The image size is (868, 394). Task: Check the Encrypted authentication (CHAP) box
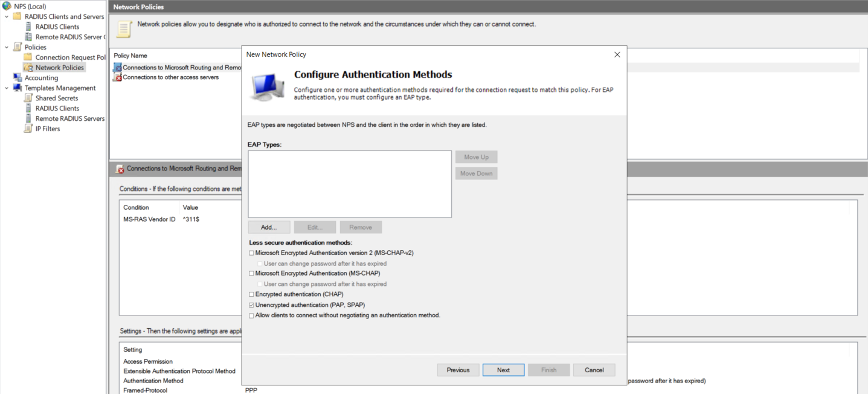click(251, 294)
